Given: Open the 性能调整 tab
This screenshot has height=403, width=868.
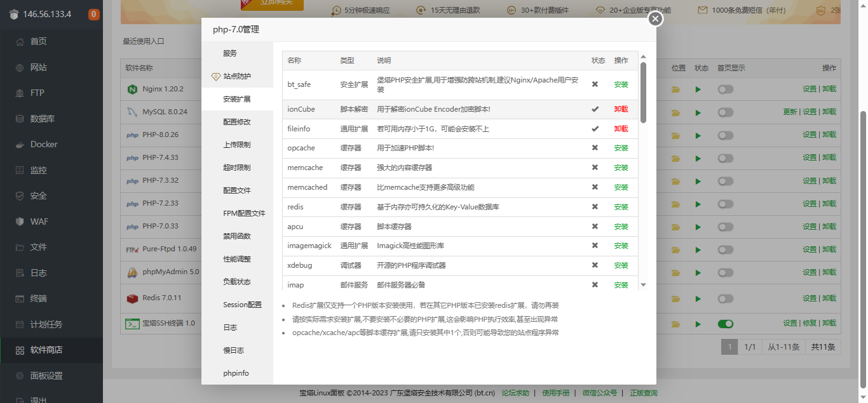Looking at the screenshot, I should click(237, 259).
